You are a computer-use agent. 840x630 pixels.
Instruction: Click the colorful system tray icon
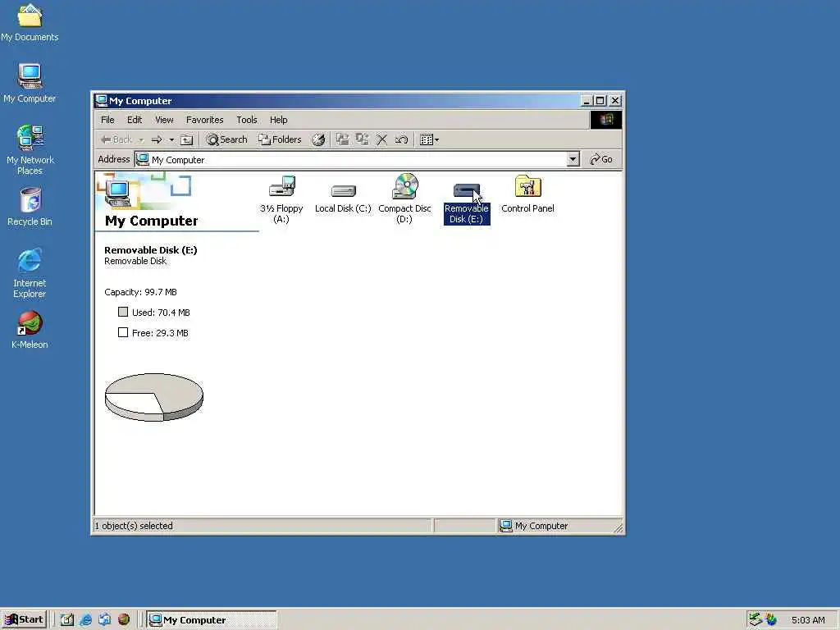pos(771,620)
